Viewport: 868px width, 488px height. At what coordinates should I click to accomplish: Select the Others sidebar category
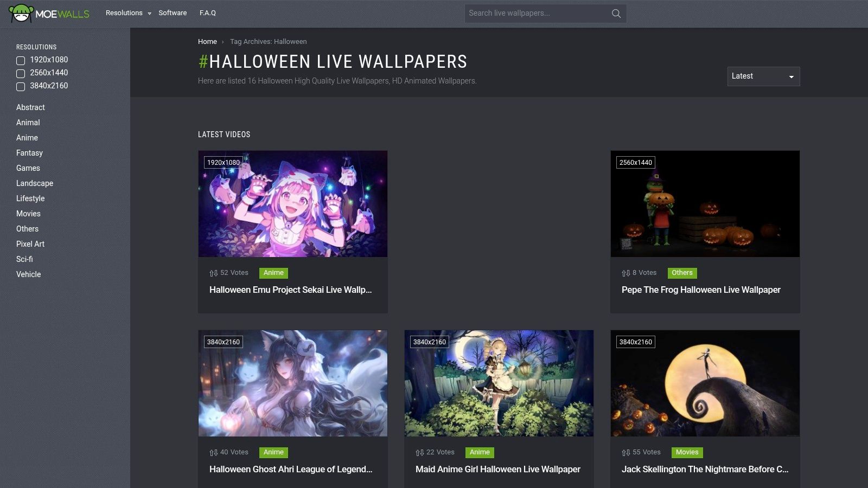(27, 229)
